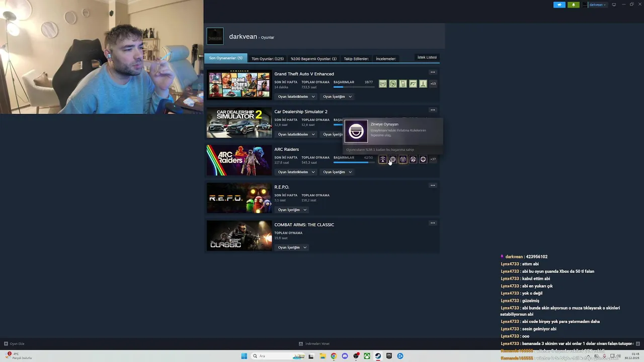Viewport: 644px width, 362px height.
Task: Open R.E.P.O. title link
Action: click(282, 187)
